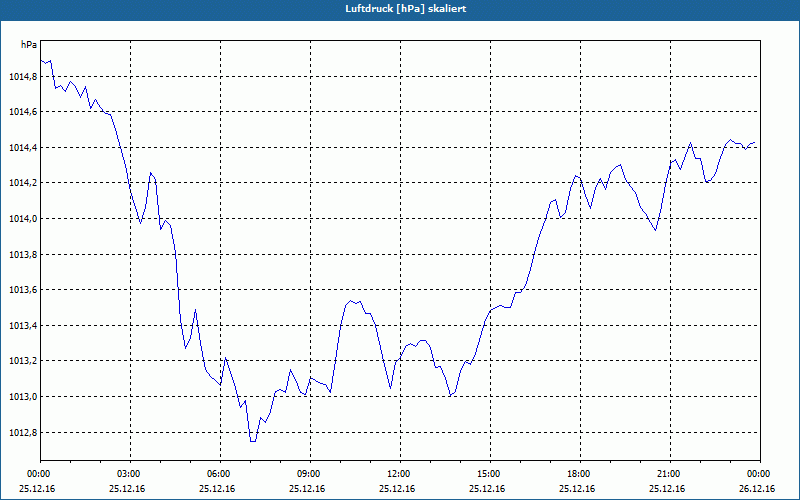Select the 1014,6 y-axis value
Viewport: 800px width, 500px height.
[23, 112]
